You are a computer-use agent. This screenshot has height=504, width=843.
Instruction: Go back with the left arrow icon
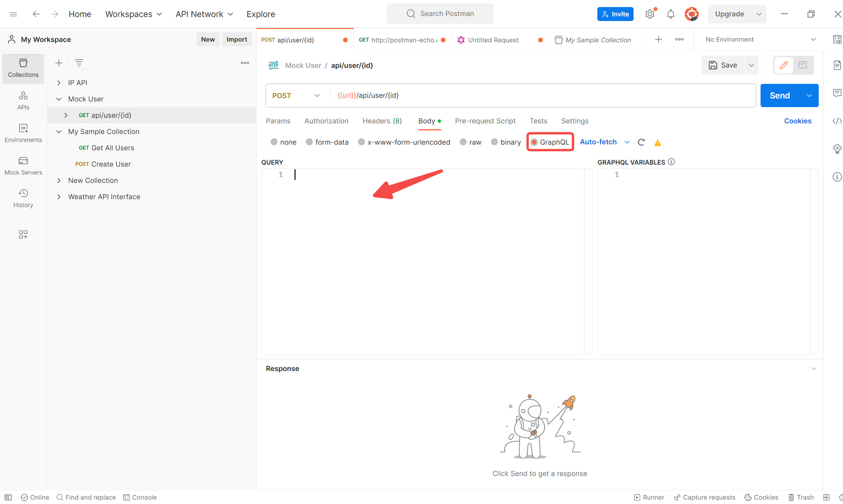pyautogui.click(x=36, y=14)
